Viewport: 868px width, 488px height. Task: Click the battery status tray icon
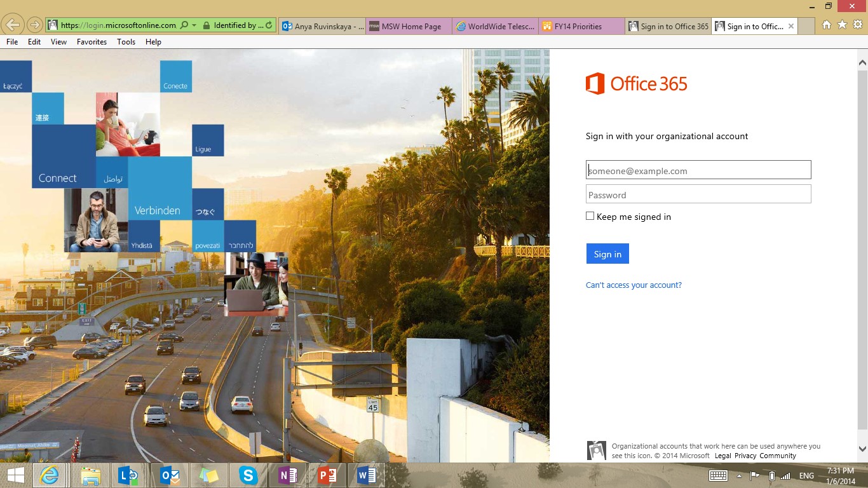[771, 475]
